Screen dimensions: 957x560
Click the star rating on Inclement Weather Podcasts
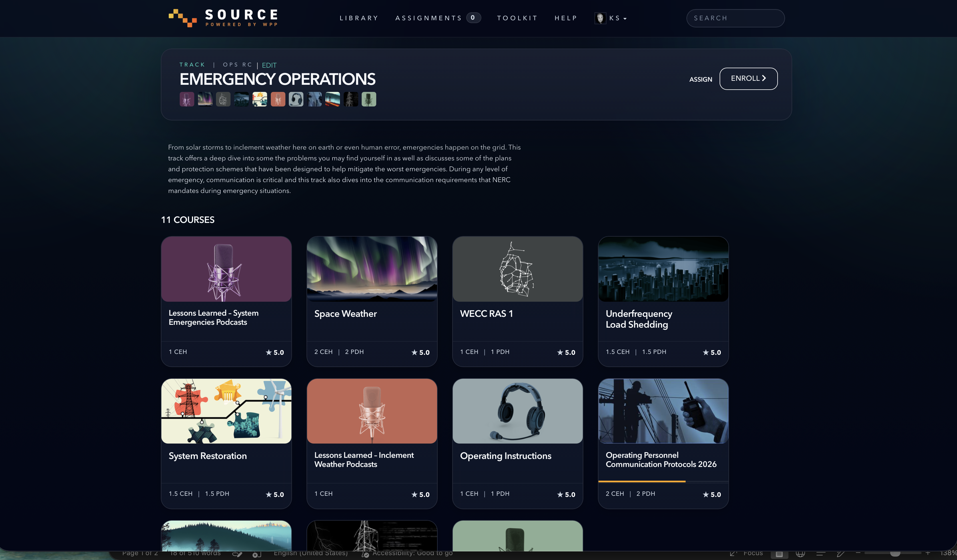click(x=421, y=494)
